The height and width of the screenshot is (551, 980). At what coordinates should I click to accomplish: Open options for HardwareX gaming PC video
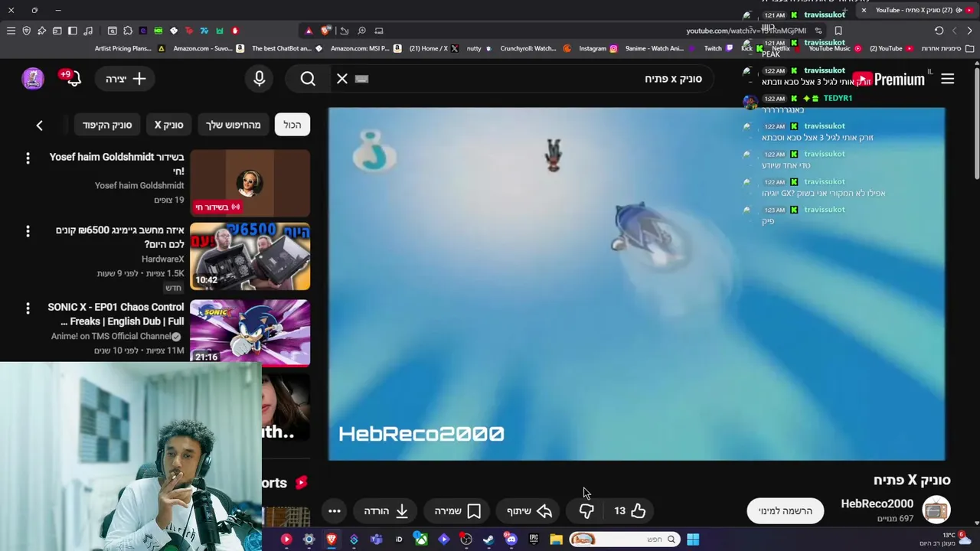click(x=28, y=231)
